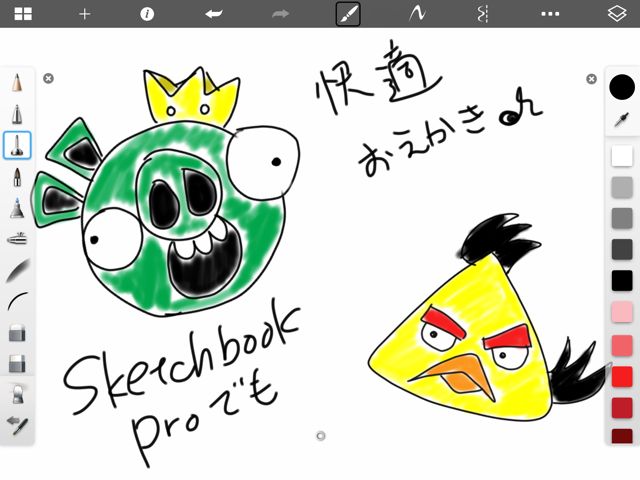Pick the salmon red swatch
This screenshot has height=480, width=640.
pyautogui.click(x=622, y=345)
